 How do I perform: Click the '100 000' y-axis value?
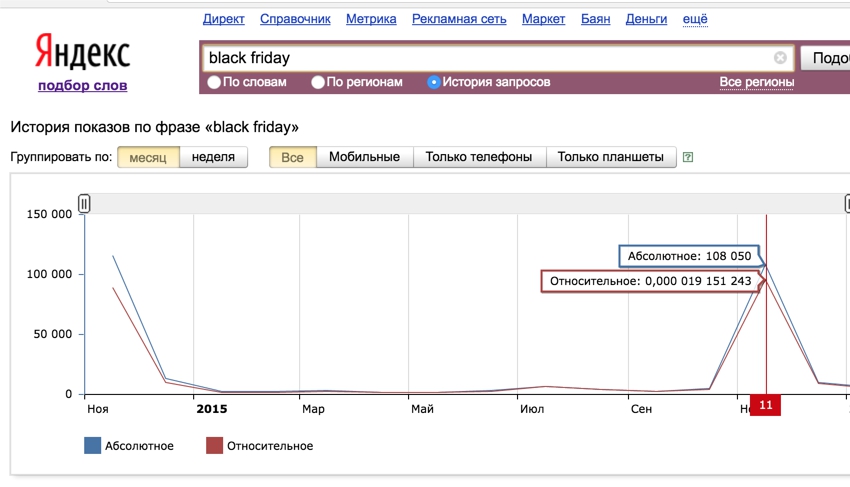click(x=49, y=274)
